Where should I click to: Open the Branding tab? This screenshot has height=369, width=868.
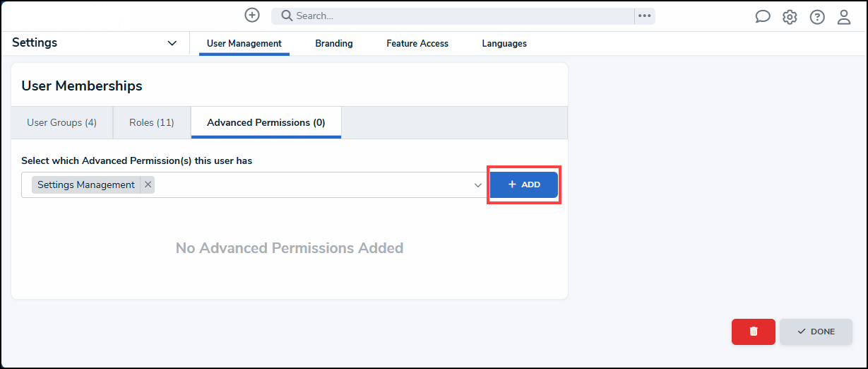point(334,43)
